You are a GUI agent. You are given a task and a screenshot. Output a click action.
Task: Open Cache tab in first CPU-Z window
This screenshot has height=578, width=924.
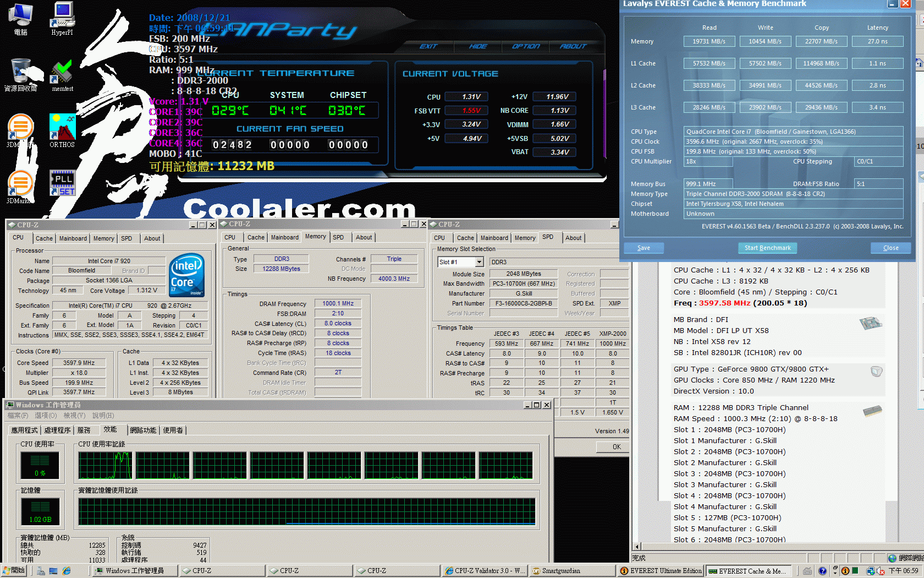pyautogui.click(x=44, y=238)
